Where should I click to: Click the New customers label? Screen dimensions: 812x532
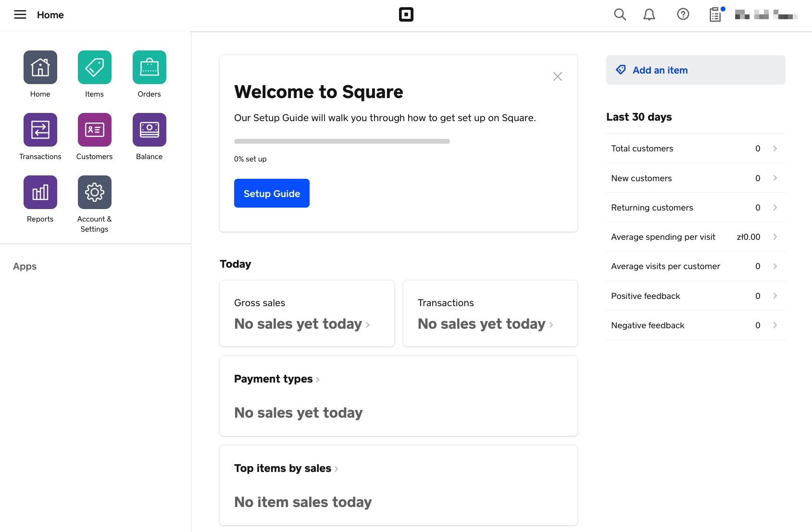tap(641, 178)
